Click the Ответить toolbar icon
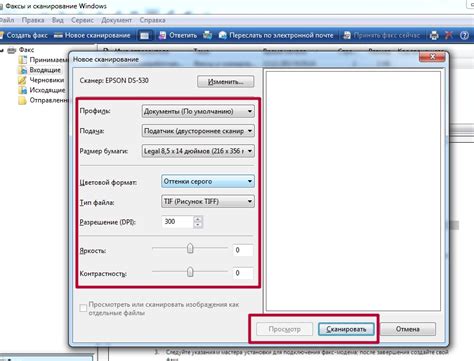Image resolution: width=474 pixels, height=361 pixels. (x=162, y=35)
